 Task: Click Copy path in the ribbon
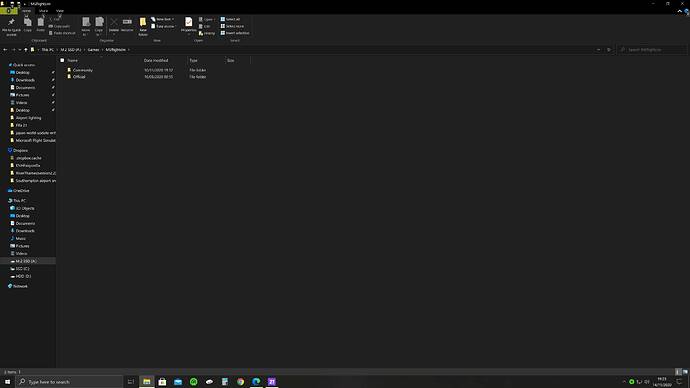pos(59,26)
